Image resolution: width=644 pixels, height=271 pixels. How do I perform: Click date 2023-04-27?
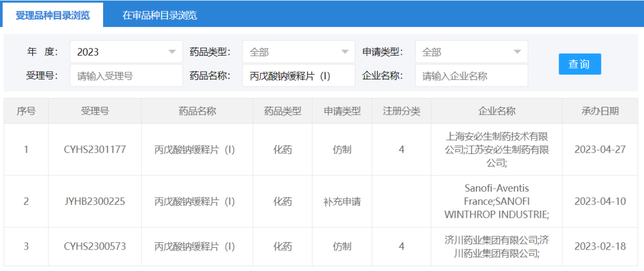coord(600,150)
